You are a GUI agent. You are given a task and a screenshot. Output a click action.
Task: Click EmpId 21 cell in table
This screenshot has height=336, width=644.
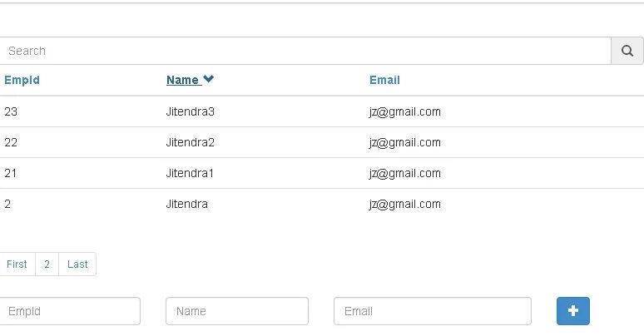(11, 173)
